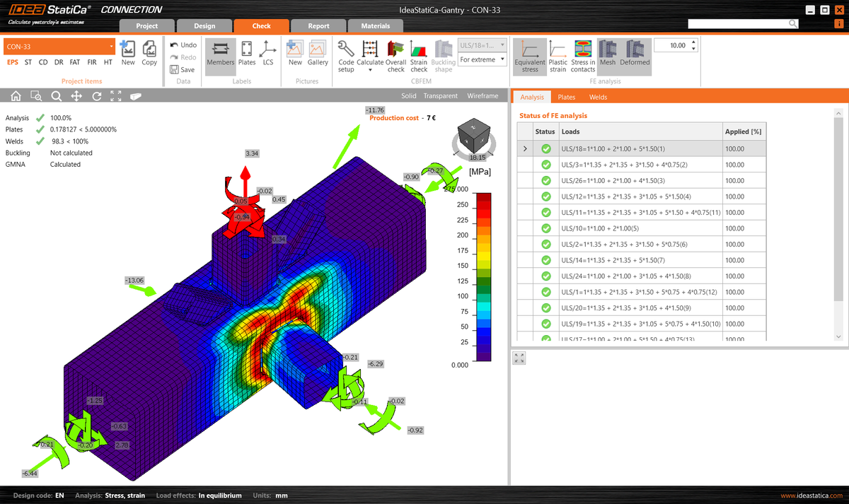Open the Strain check tool
Screen dimensions: 849x504
pyautogui.click(x=418, y=55)
